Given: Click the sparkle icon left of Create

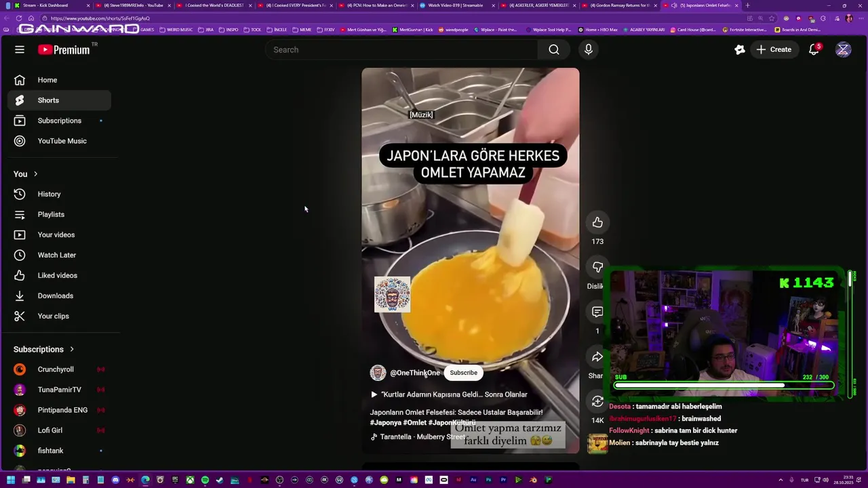Looking at the screenshot, I should pos(740,49).
